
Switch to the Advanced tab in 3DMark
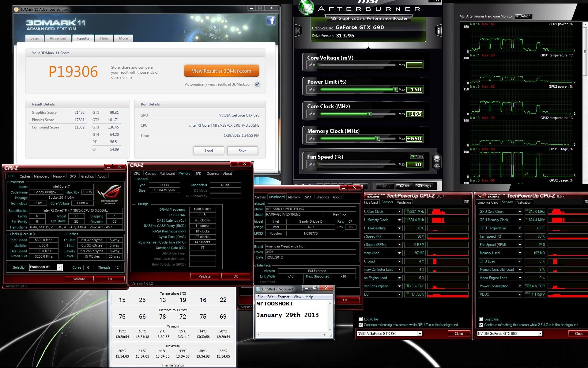click(58, 38)
